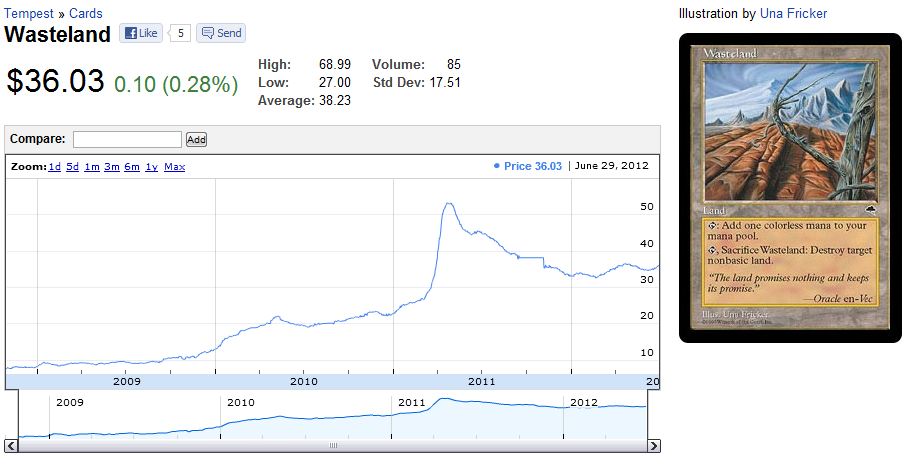910x473 pixels.
Task: Click the Facebook like count bubble
Action: (x=180, y=33)
